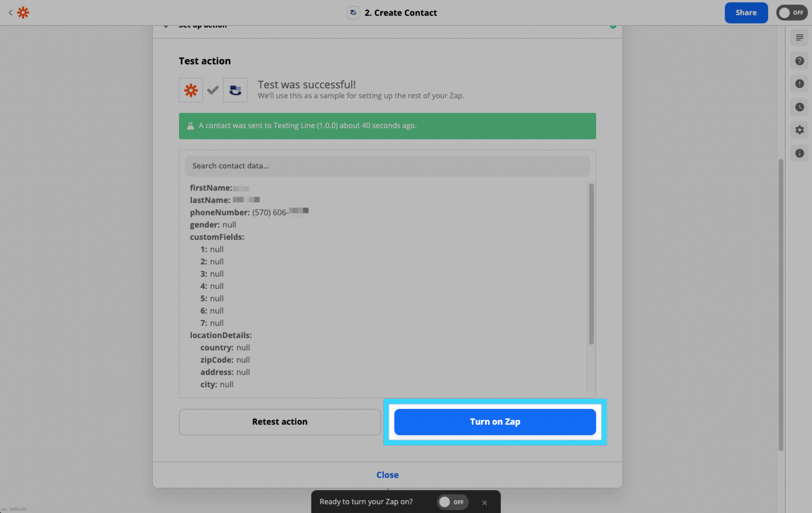Focus the 'Search contact data...' field
This screenshot has height=513, width=812.
coord(387,166)
